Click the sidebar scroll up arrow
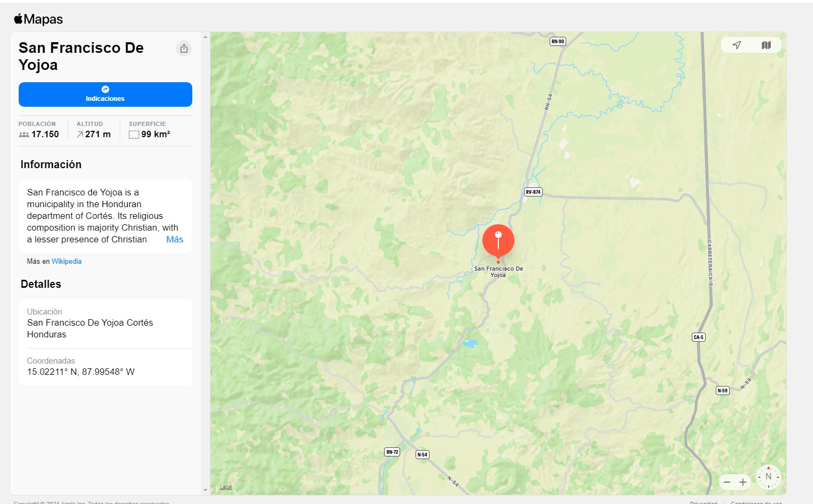The width and height of the screenshot is (813, 504). tap(205, 37)
